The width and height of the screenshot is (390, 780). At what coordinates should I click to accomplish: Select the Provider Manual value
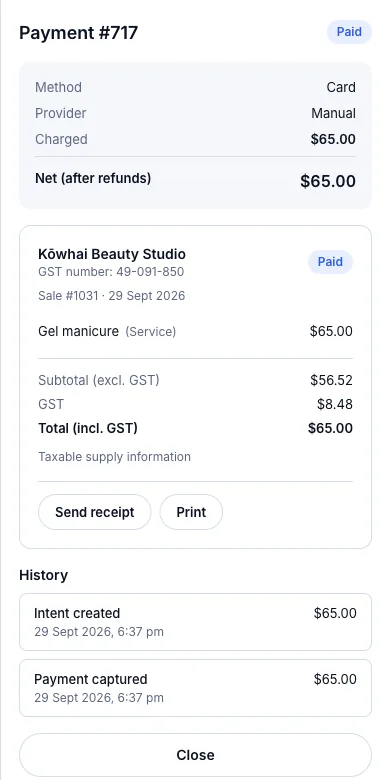pyautogui.click(x=333, y=113)
